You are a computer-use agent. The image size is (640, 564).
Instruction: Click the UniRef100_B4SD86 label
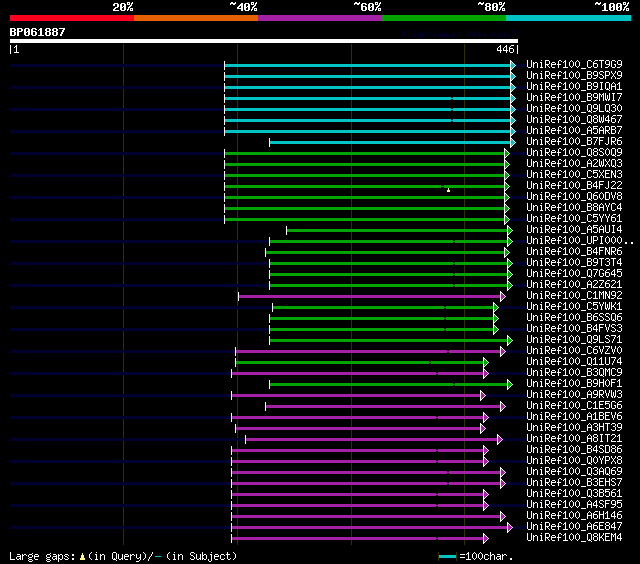click(x=574, y=450)
